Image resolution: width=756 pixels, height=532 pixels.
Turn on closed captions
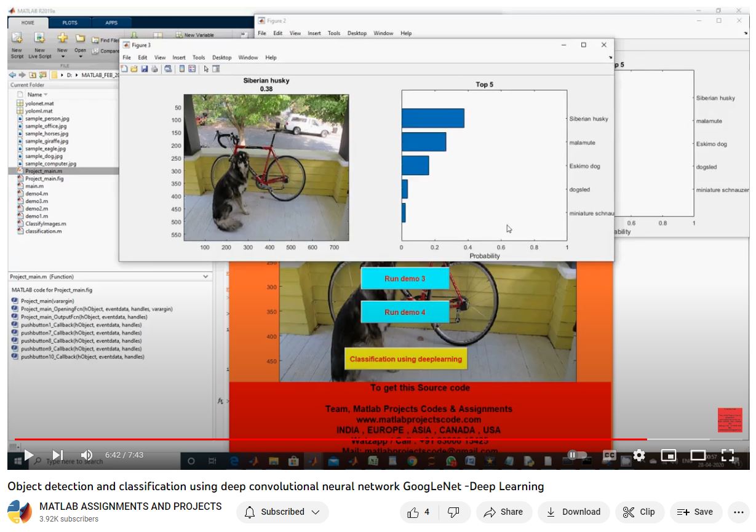[x=610, y=455]
